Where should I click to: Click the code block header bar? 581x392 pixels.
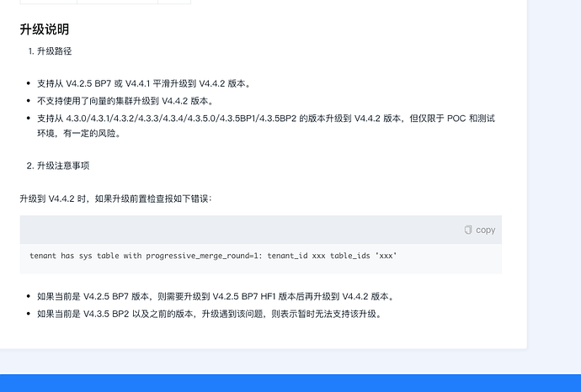[261, 230]
